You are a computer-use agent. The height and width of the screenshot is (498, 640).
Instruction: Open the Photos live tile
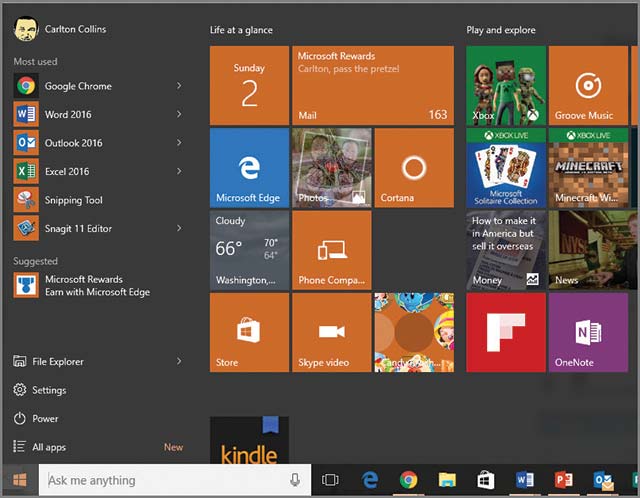click(x=331, y=167)
